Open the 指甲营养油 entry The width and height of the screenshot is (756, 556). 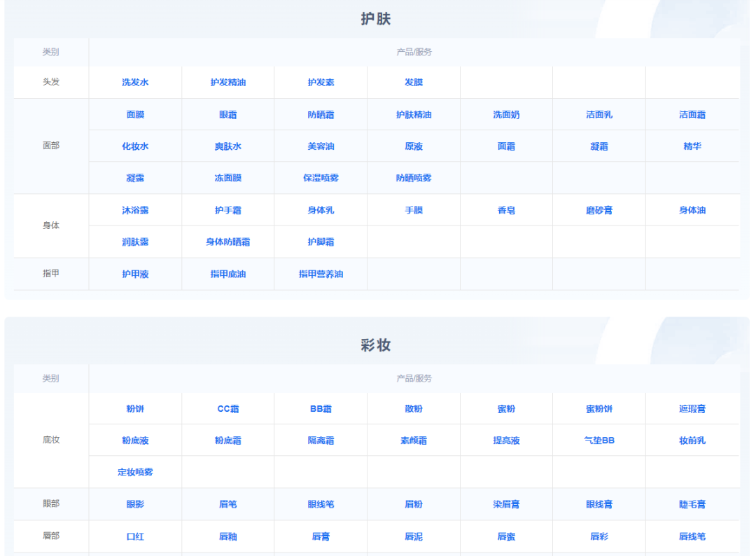[321, 274]
